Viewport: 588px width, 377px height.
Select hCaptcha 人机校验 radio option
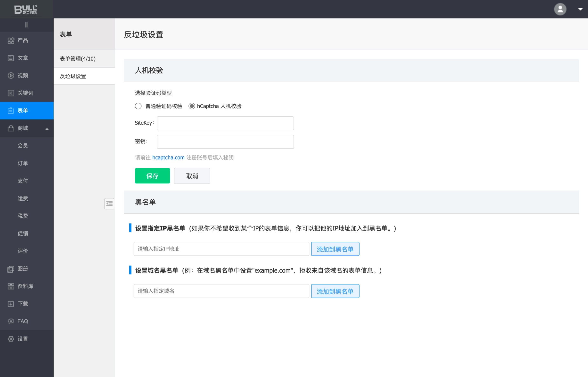coord(192,106)
